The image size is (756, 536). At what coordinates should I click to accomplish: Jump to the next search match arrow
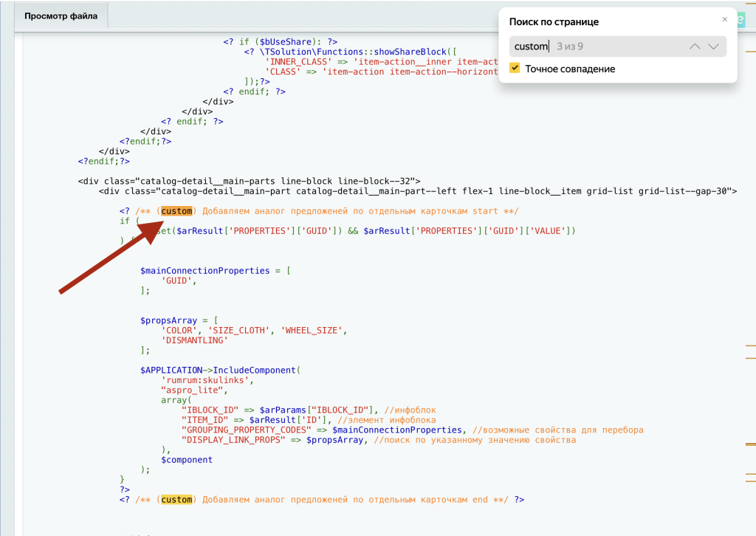point(713,47)
